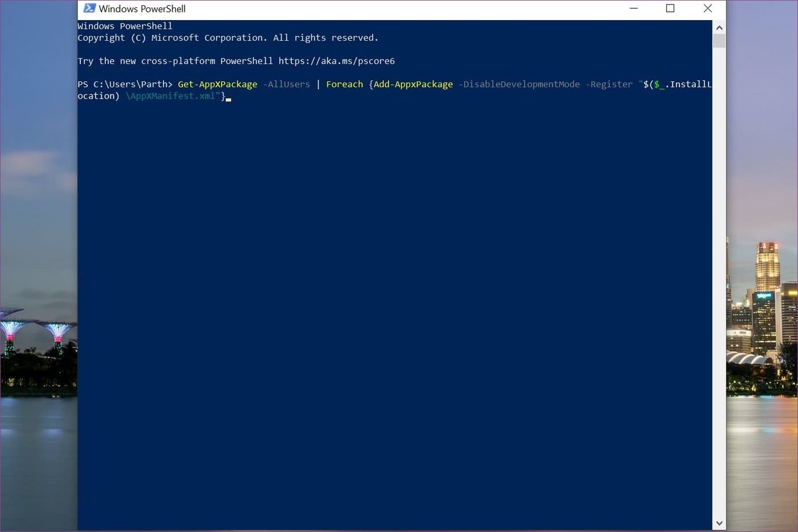Screen dimensions: 798x532
Task: Click the -Register parameter text
Action: 609,84
